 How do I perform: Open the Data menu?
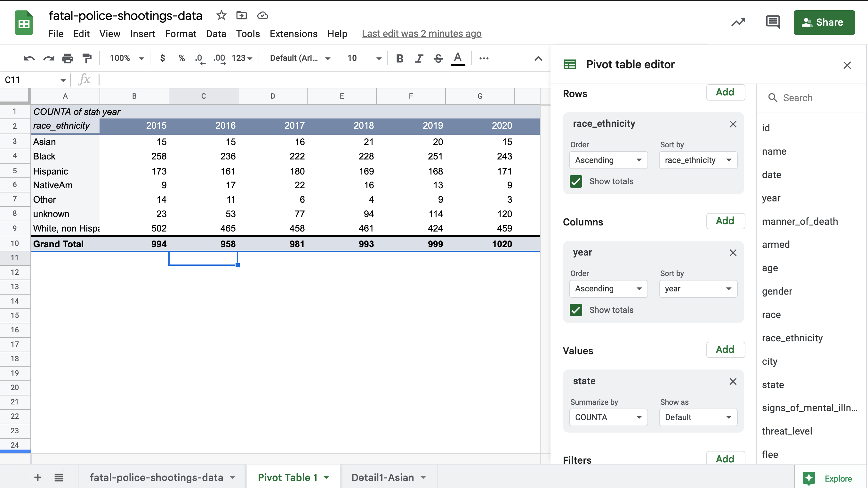pos(216,34)
